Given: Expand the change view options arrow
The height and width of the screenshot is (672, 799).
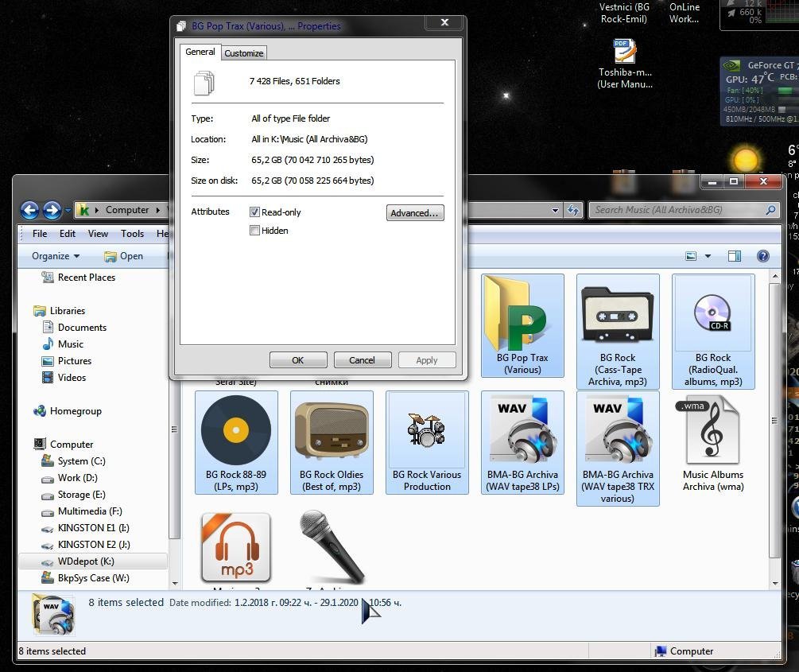Looking at the screenshot, I should (708, 256).
